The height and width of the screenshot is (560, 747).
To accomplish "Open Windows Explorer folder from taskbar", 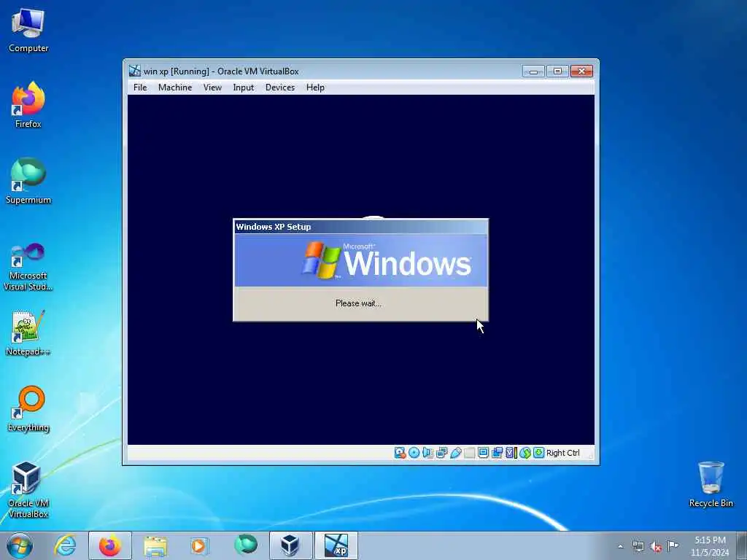I will (x=155, y=545).
